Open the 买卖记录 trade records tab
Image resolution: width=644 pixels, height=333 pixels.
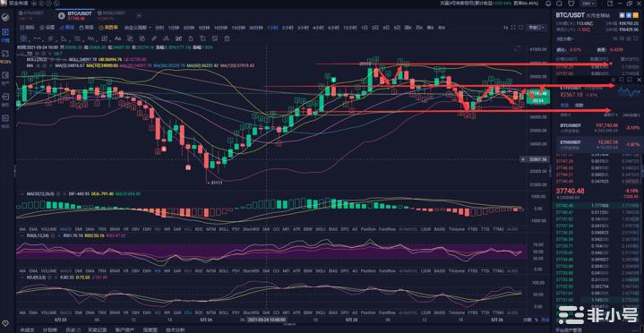97,329
